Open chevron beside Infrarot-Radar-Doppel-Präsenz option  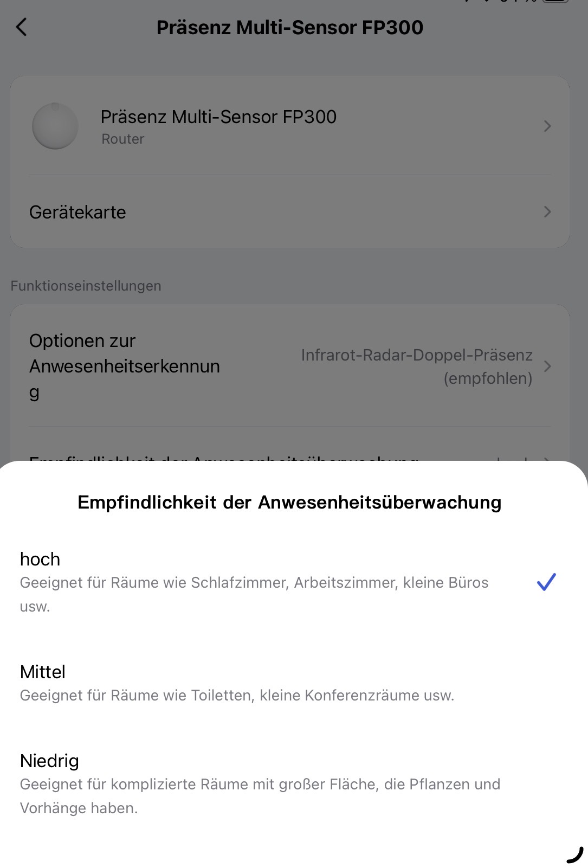pos(547,367)
